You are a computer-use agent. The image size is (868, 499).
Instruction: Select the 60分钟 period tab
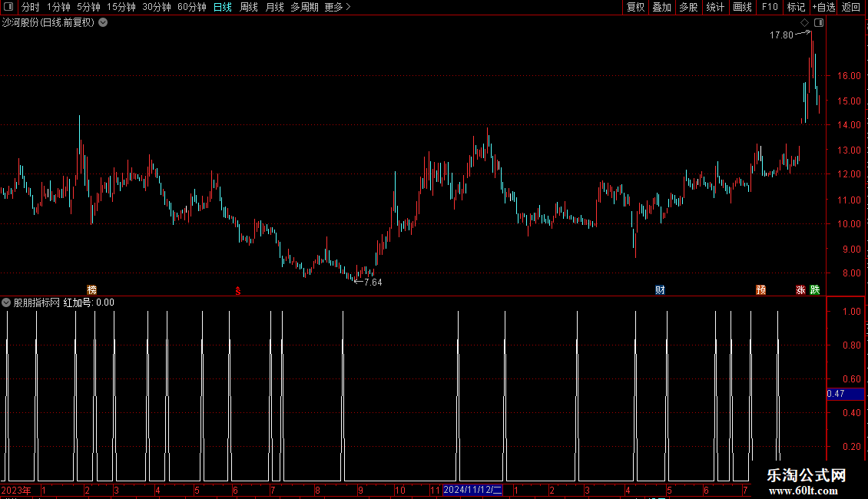point(192,7)
